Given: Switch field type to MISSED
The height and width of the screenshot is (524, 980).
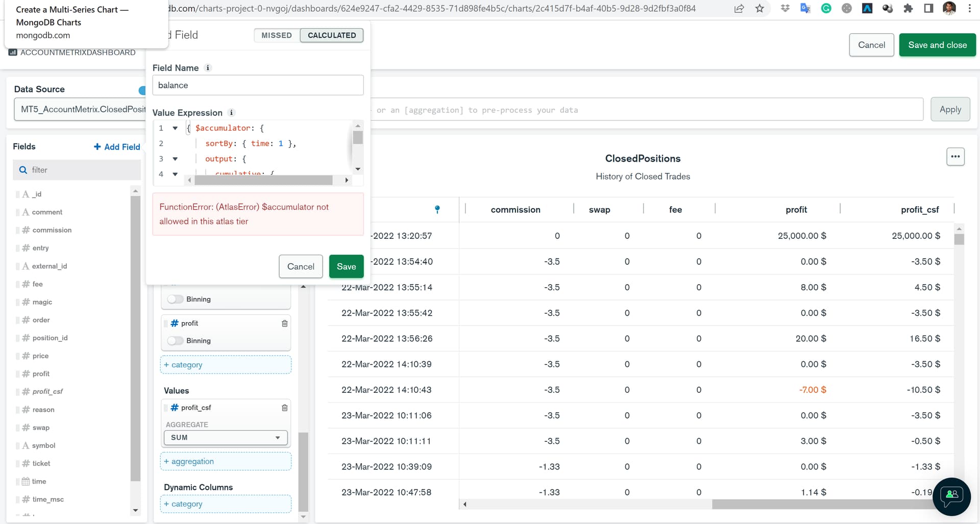Looking at the screenshot, I should 277,35.
